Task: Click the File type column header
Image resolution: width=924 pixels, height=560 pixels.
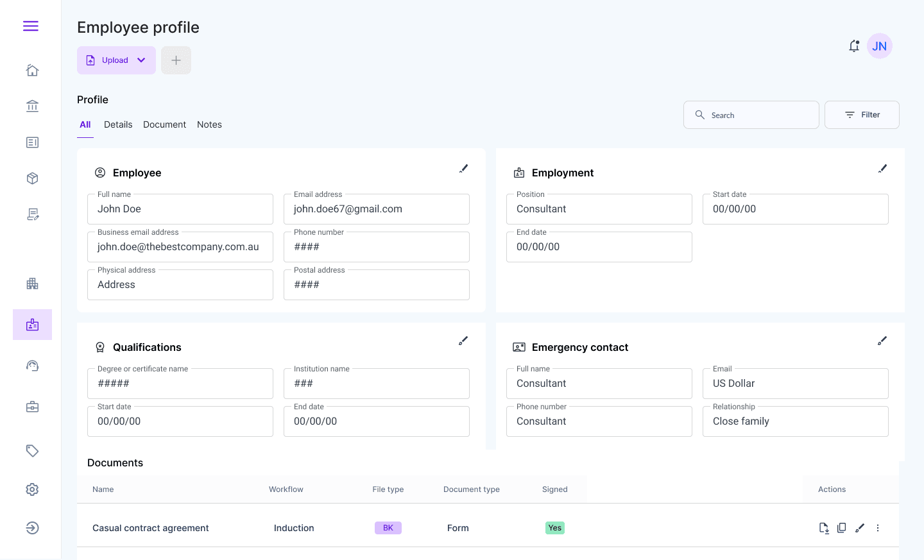Action: click(x=388, y=489)
